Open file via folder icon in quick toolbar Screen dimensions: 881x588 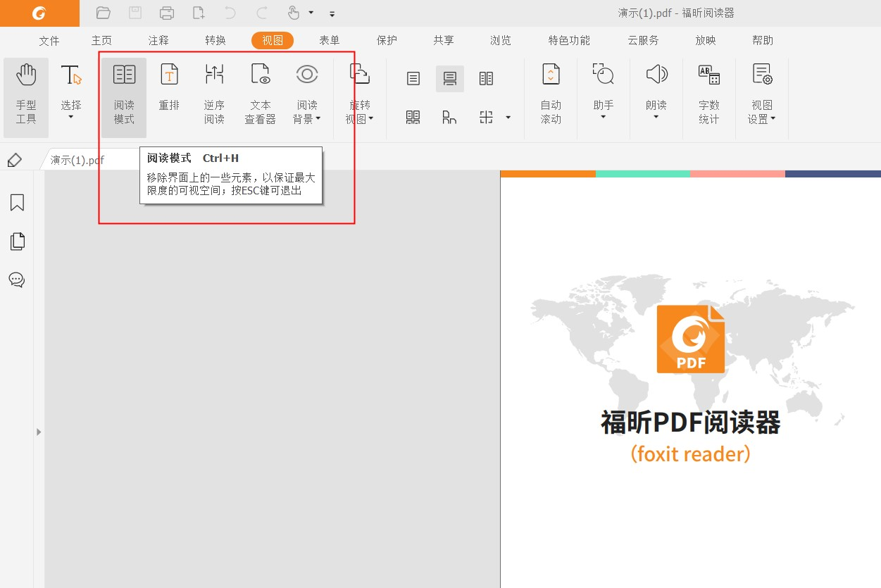pyautogui.click(x=104, y=13)
